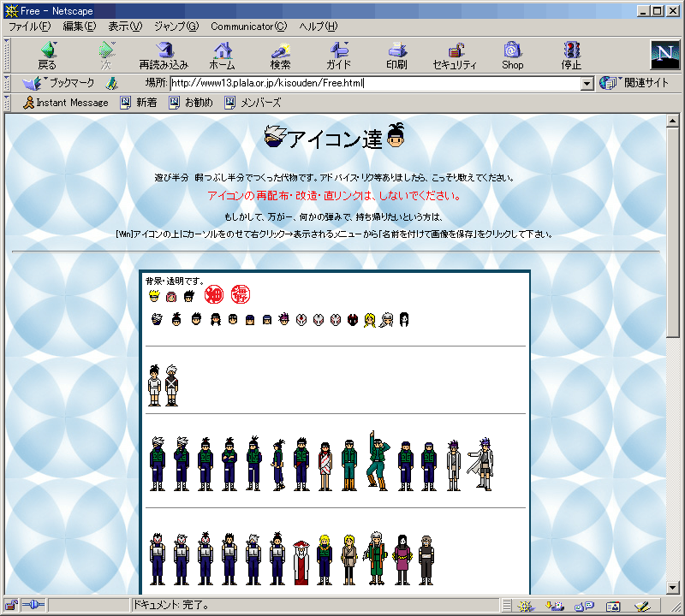Open the 新着 personal toolbar link

click(x=139, y=103)
